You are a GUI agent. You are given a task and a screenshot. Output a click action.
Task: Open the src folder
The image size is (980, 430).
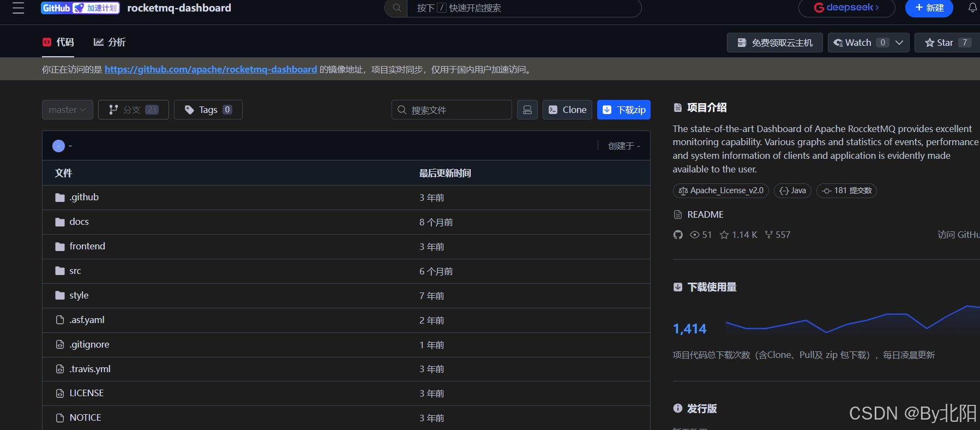tap(75, 271)
